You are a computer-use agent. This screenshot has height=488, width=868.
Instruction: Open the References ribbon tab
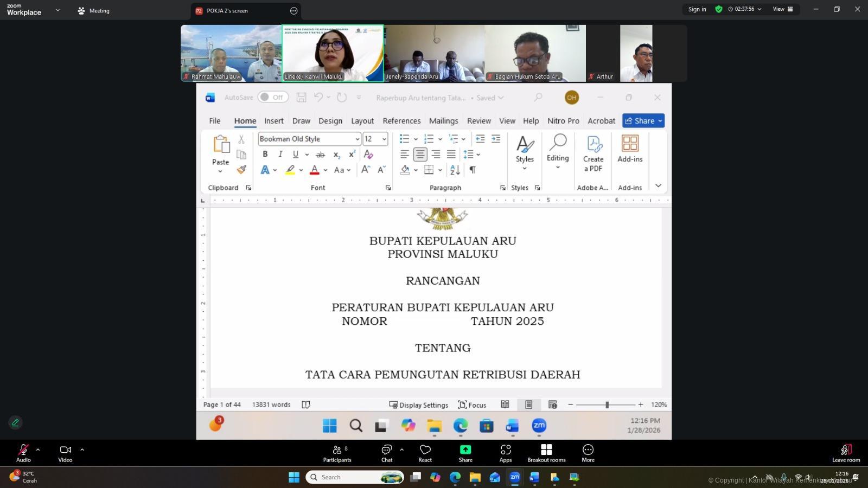401,121
